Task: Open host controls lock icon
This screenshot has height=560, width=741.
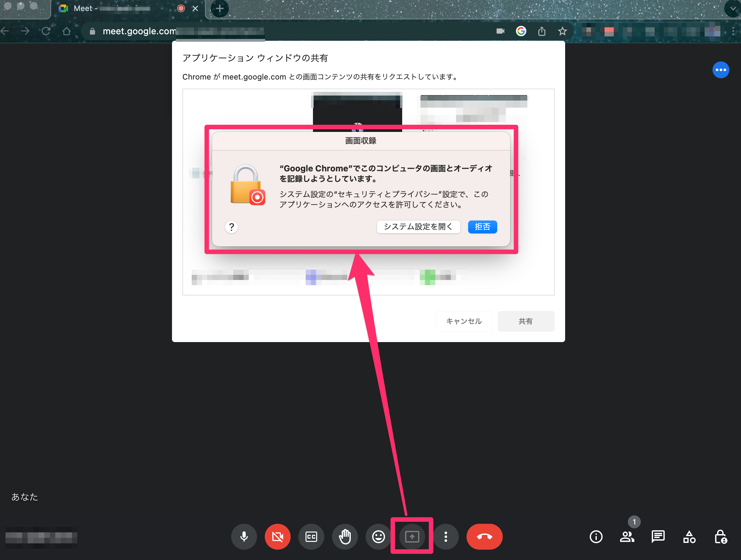Action: click(x=721, y=536)
